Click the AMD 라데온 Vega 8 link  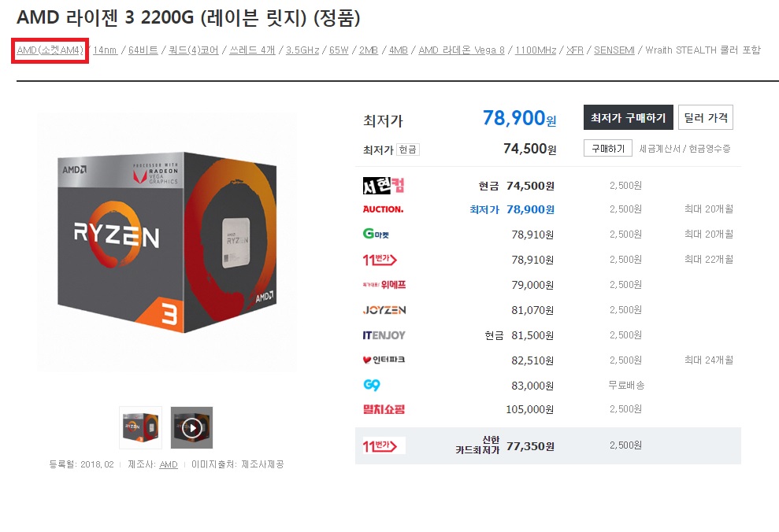coord(462,50)
